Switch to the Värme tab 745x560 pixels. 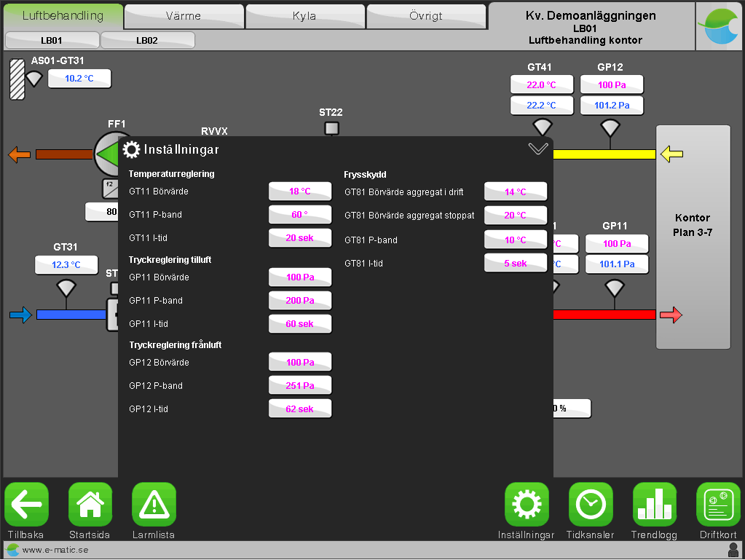(184, 16)
